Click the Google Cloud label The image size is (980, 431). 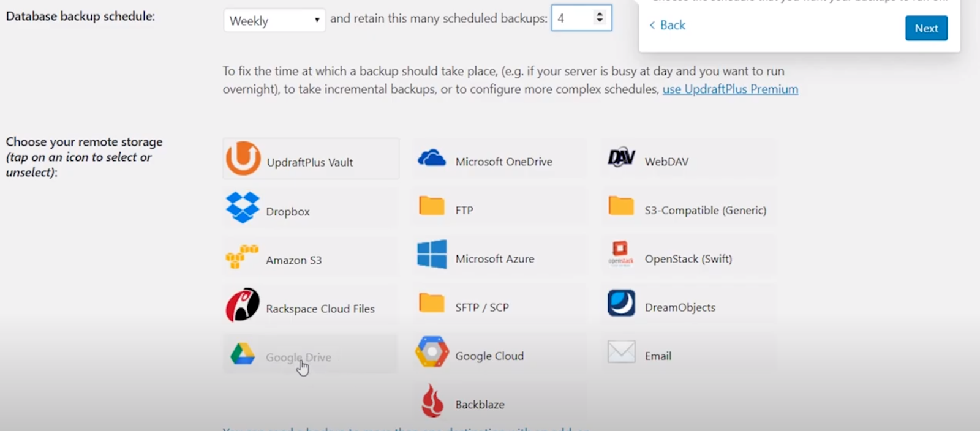[489, 356]
